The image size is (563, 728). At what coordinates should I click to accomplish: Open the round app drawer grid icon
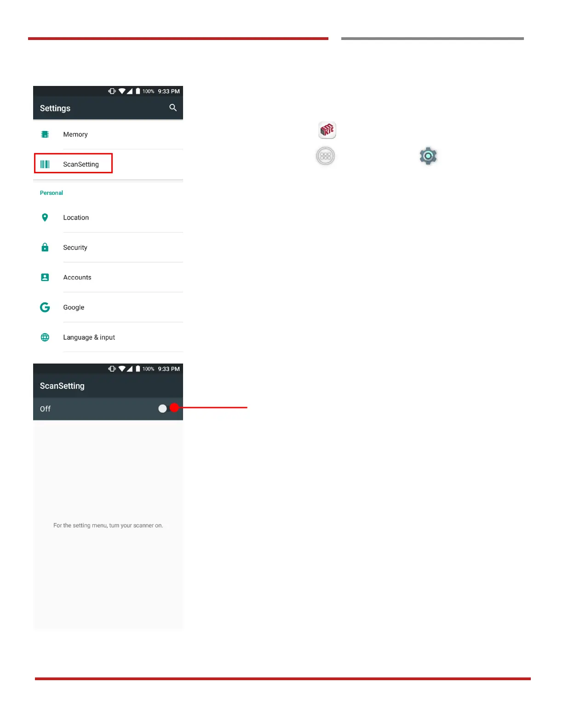[x=326, y=156]
